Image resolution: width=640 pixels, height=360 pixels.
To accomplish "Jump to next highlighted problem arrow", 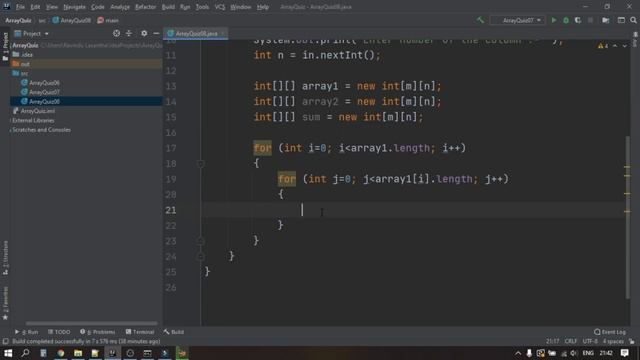I will click(x=624, y=46).
